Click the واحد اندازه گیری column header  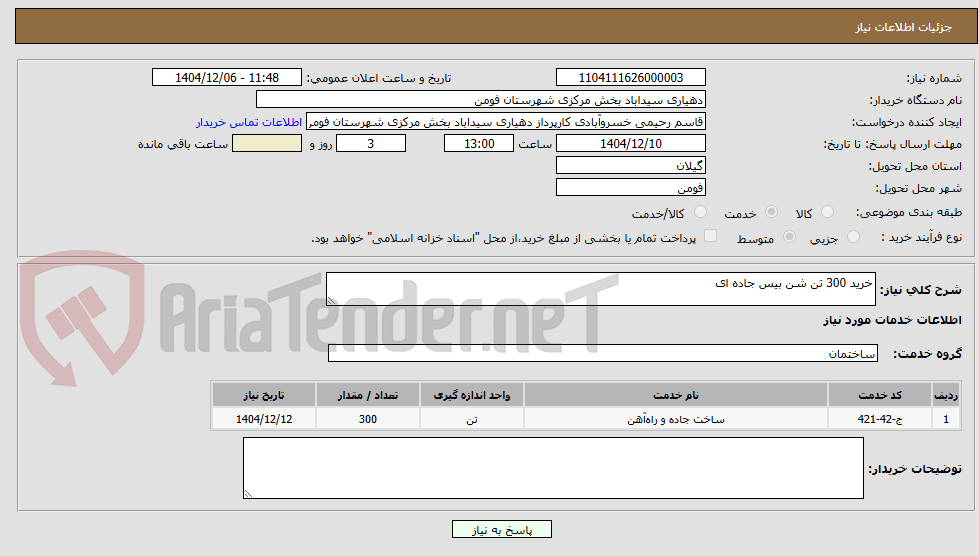point(471,395)
